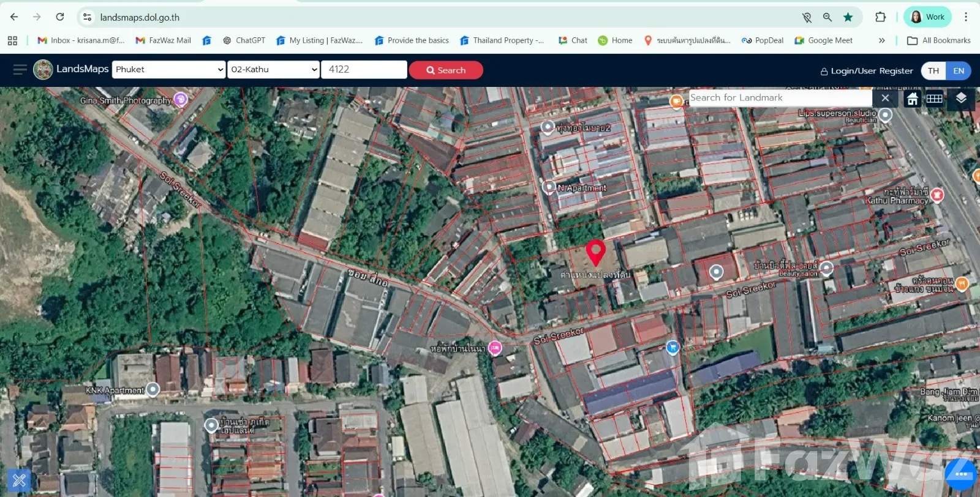The height and width of the screenshot is (497, 980).
Task: Click the red land parcel location pin
Action: click(x=595, y=252)
